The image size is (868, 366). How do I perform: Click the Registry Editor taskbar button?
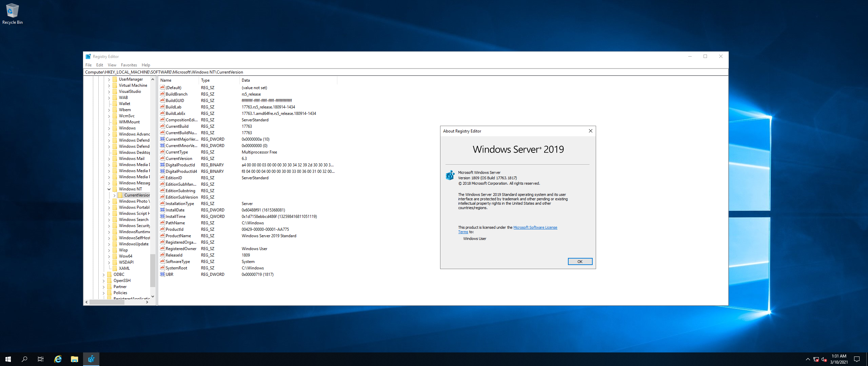pos(91,359)
